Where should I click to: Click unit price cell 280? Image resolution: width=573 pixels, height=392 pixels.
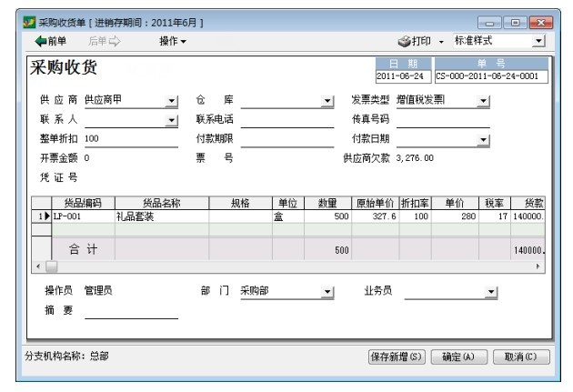pyautogui.click(x=455, y=216)
